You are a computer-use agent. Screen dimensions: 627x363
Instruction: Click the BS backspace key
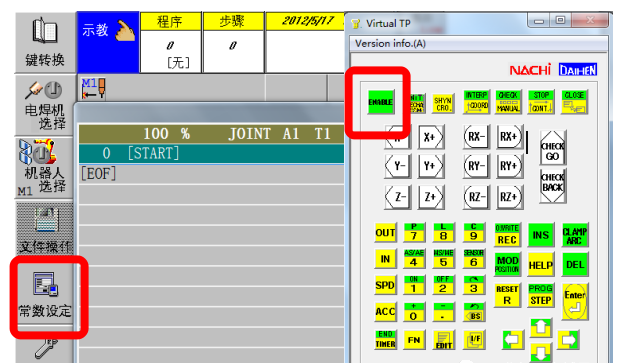click(x=474, y=312)
